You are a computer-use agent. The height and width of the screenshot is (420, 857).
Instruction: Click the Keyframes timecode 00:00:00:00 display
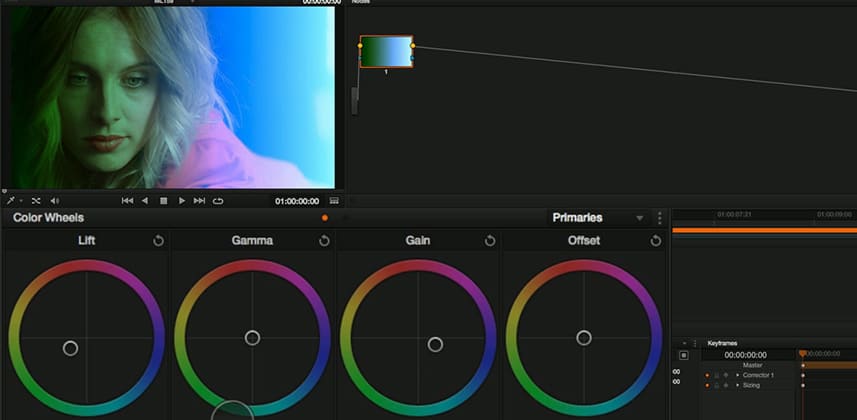746,355
